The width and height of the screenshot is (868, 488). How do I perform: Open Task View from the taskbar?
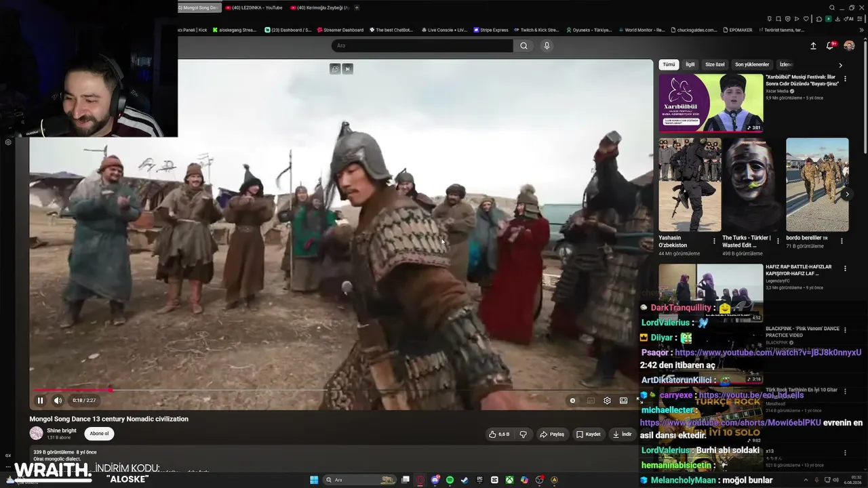[406, 480]
